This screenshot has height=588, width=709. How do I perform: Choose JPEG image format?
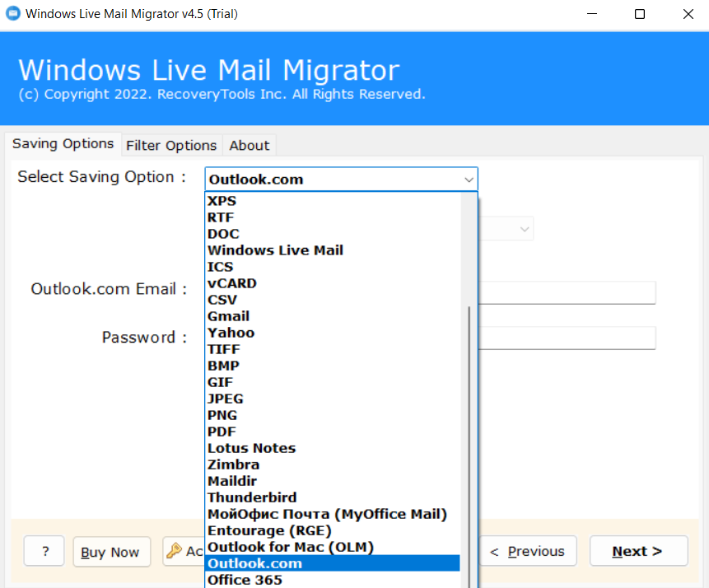coord(333,399)
